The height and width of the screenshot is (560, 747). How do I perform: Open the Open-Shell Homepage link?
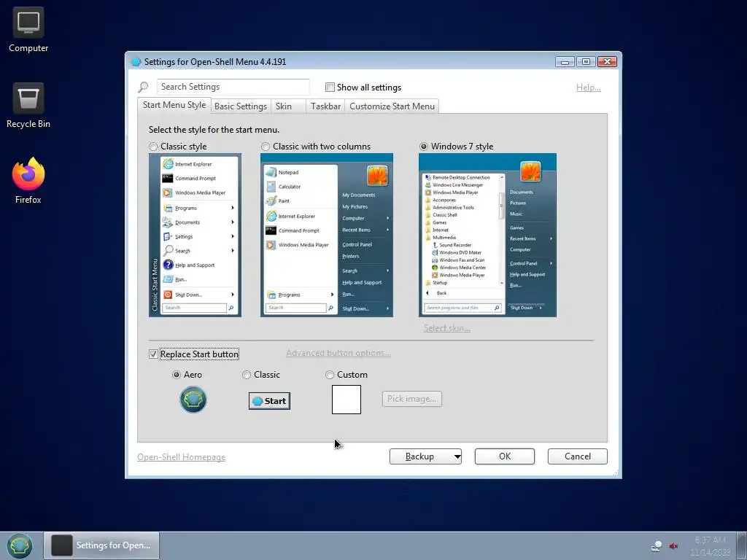point(182,457)
